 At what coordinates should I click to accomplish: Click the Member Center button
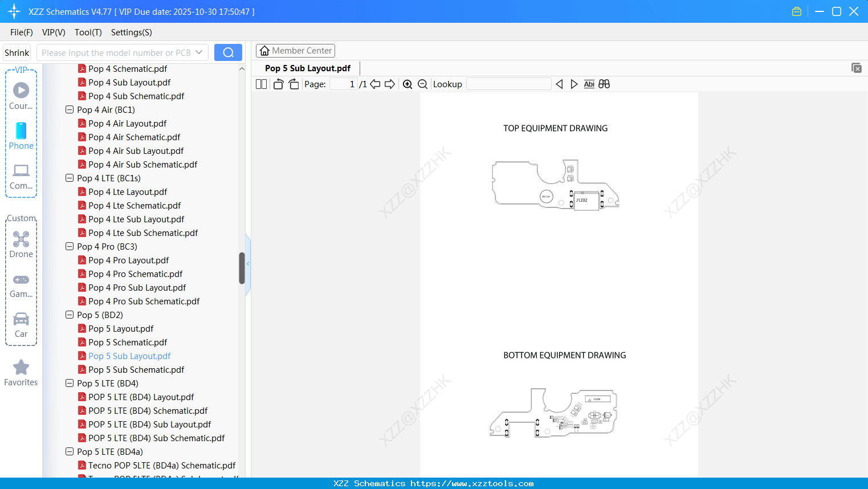295,50
